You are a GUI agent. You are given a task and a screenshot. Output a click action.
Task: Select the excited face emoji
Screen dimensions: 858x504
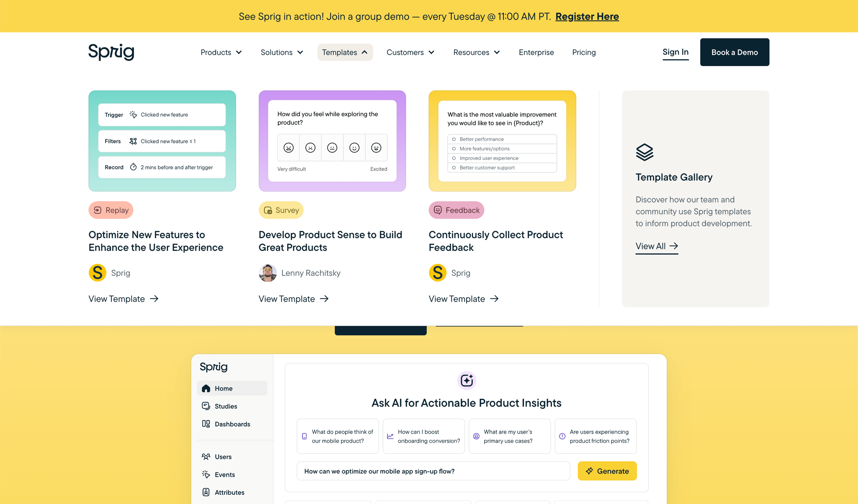(x=376, y=148)
